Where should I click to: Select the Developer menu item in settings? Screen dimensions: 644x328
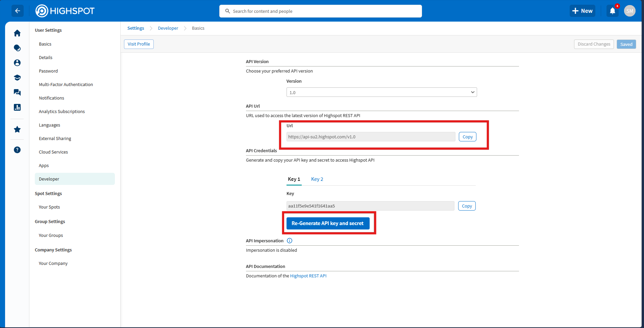click(x=49, y=179)
